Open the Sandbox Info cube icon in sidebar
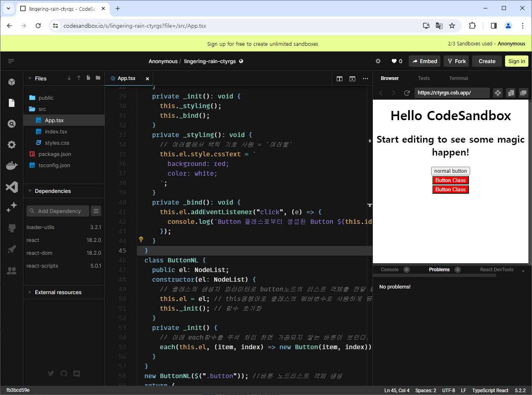The width and height of the screenshot is (532, 395). 12,82
